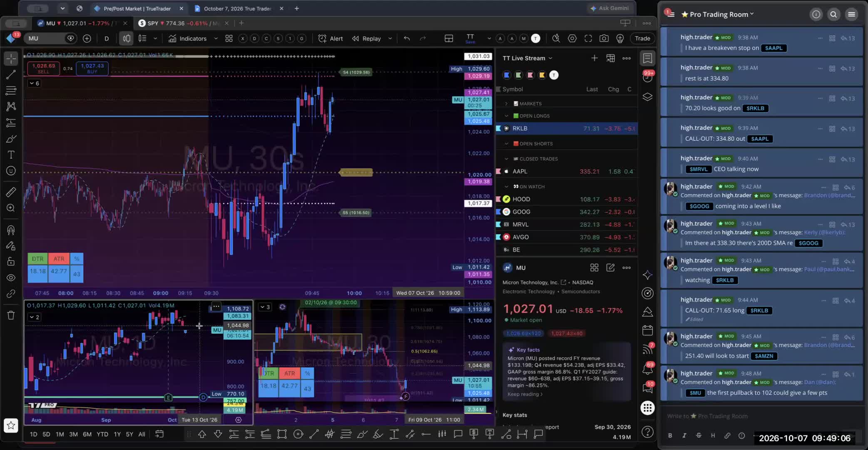
Task: Open the emoji icons tool
Action: tap(11, 171)
